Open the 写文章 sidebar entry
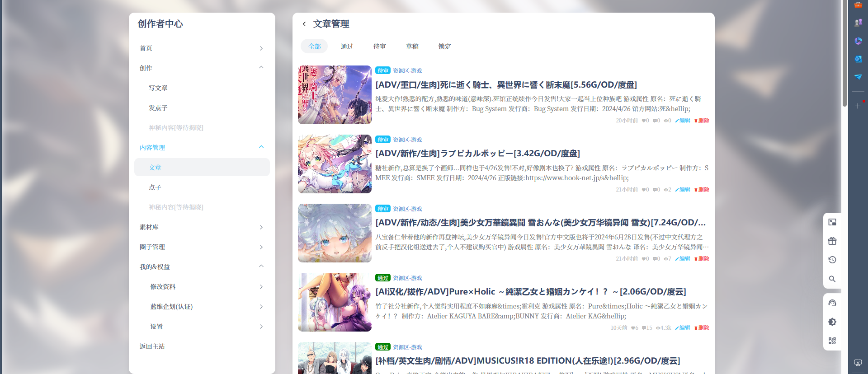 [158, 88]
